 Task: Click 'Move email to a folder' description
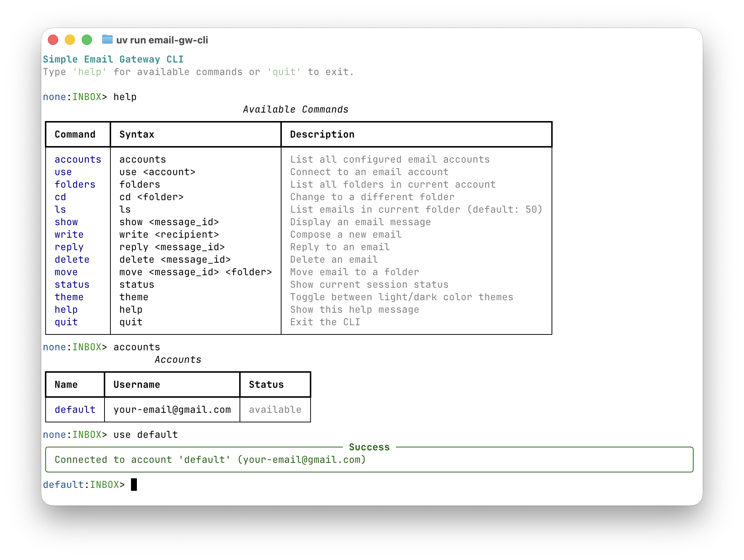tap(355, 272)
